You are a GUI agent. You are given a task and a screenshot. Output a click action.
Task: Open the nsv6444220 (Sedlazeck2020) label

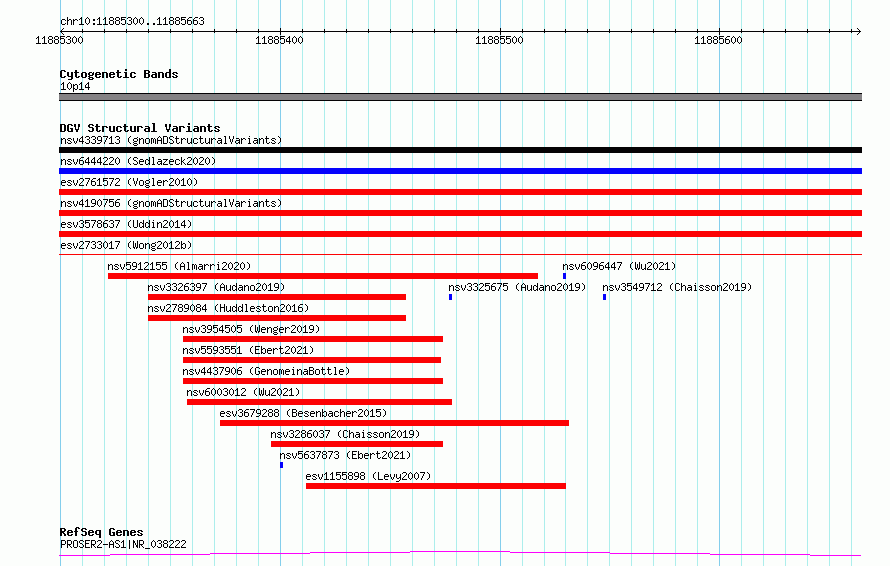click(138, 161)
